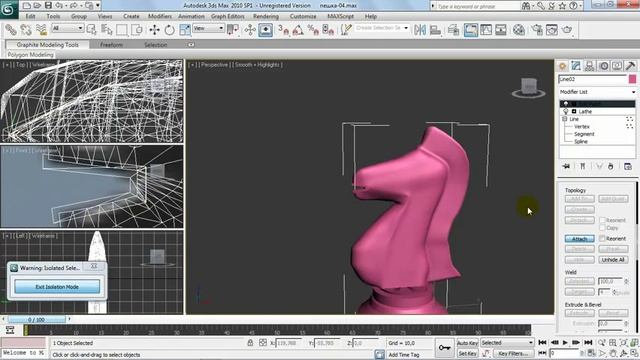Click the object color swatch beside Line02
640x360 pixels.
click(x=632, y=79)
